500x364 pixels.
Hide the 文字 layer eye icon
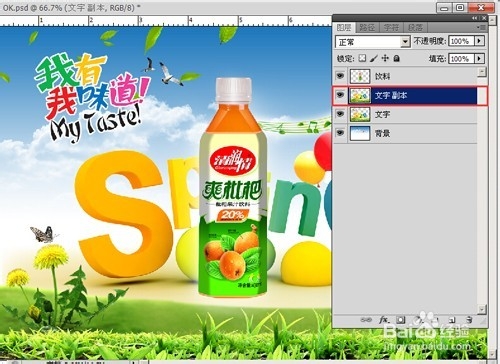[x=340, y=114]
